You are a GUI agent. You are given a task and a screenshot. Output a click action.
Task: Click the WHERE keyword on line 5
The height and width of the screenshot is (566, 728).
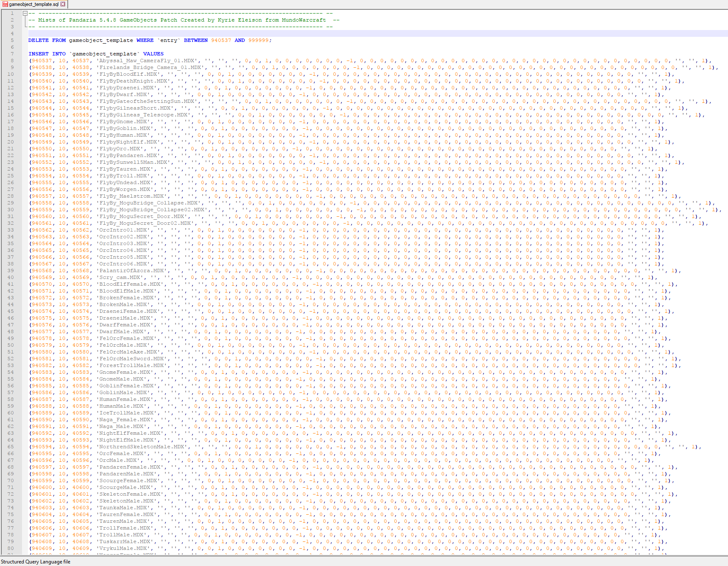pyautogui.click(x=145, y=40)
